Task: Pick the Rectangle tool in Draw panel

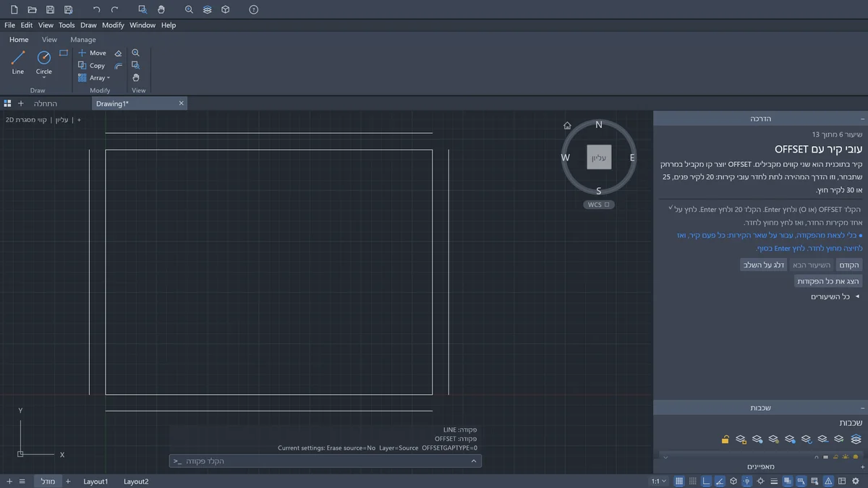Action: 64,53
